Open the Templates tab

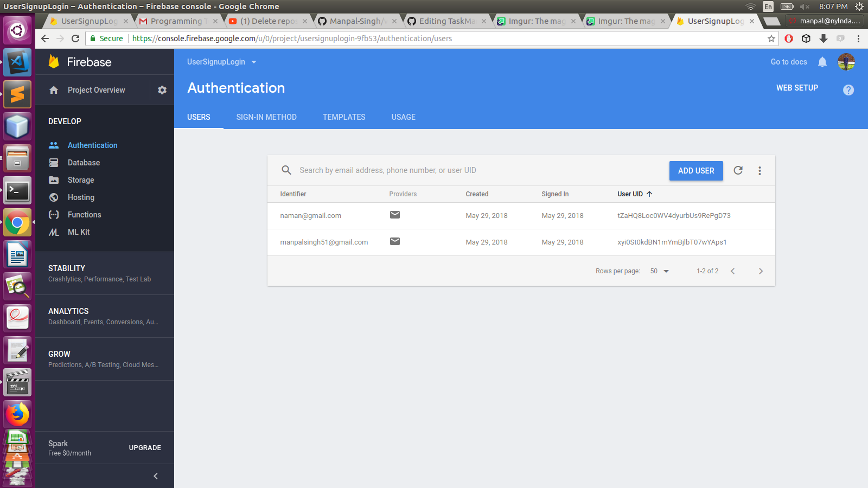[x=344, y=117]
